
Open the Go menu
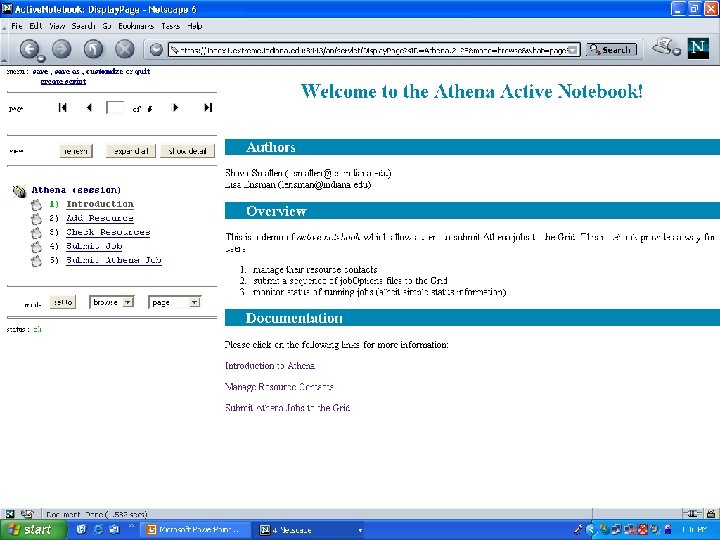pos(107,26)
